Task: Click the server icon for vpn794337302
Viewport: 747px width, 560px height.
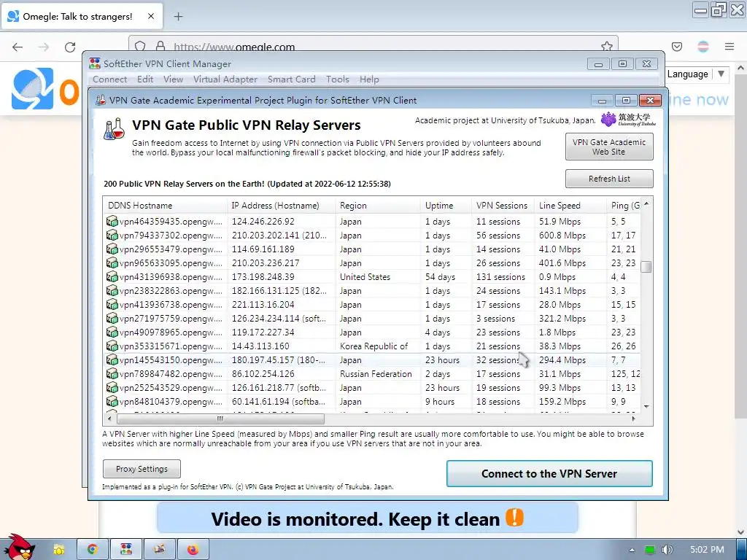Action: (112, 236)
